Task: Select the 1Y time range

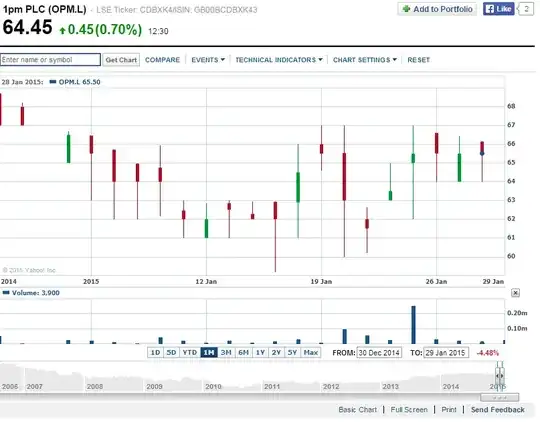Action: click(260, 352)
